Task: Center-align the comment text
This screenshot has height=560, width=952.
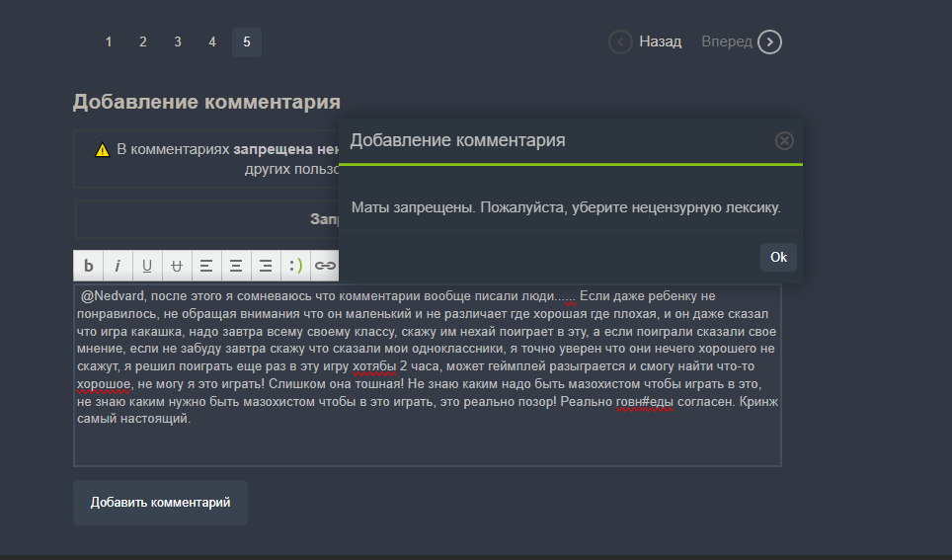Action: tap(236, 265)
